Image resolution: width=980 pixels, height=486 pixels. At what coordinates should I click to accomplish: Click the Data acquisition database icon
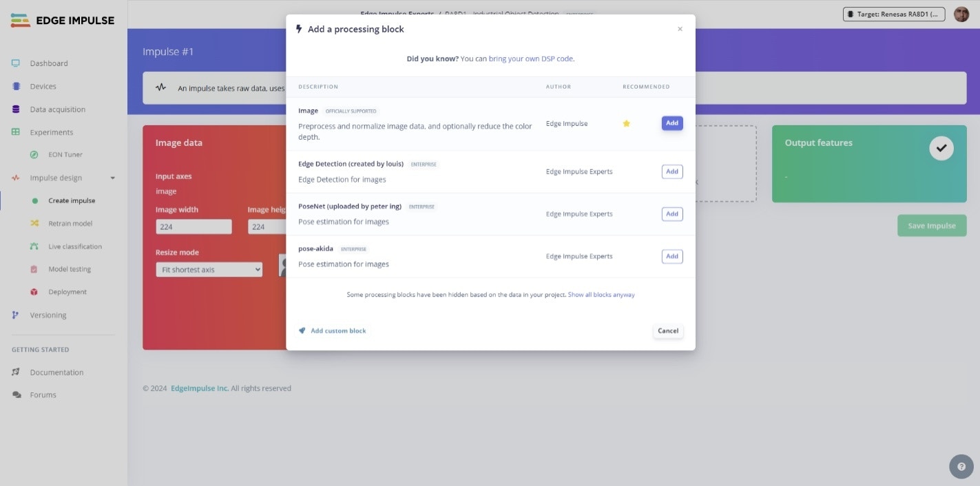(16, 109)
